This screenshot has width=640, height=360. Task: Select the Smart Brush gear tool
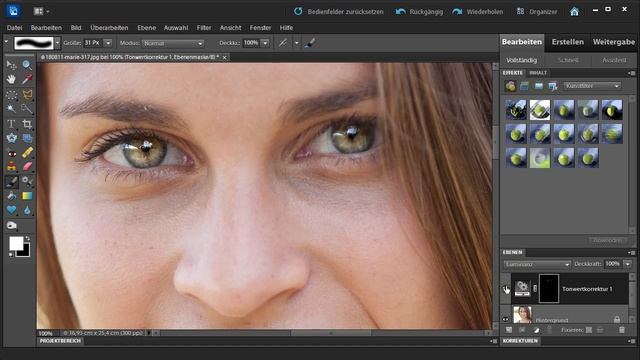coord(27,181)
